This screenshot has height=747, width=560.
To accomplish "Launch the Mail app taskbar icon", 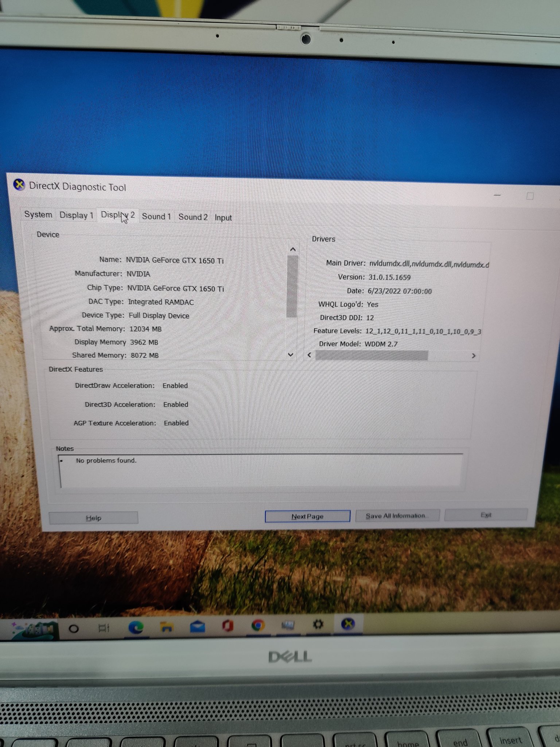I will [197, 627].
